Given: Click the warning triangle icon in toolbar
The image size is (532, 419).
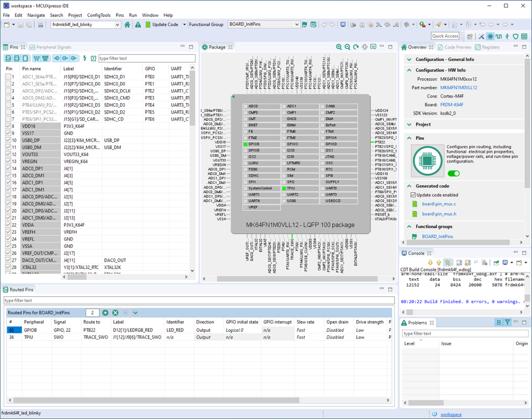Looking at the screenshot, I should pyautogui.click(x=138, y=25).
